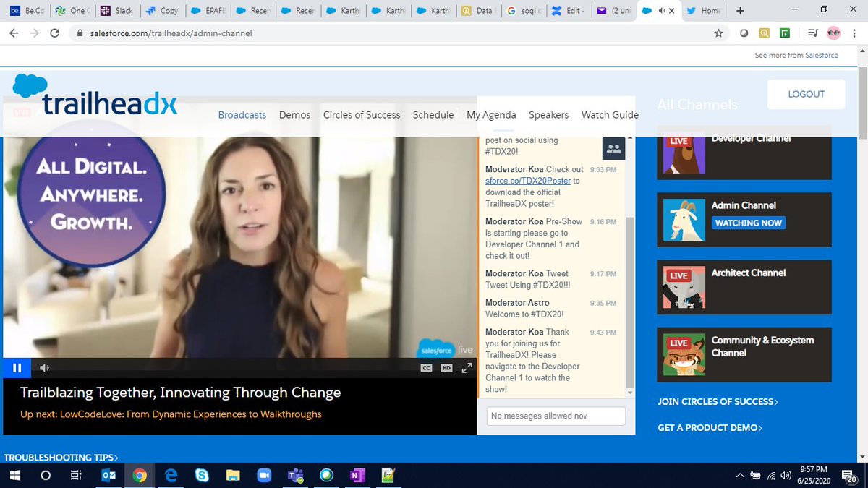Open the Windows Start menu
This screenshot has width=868, height=488.
pos(15,476)
